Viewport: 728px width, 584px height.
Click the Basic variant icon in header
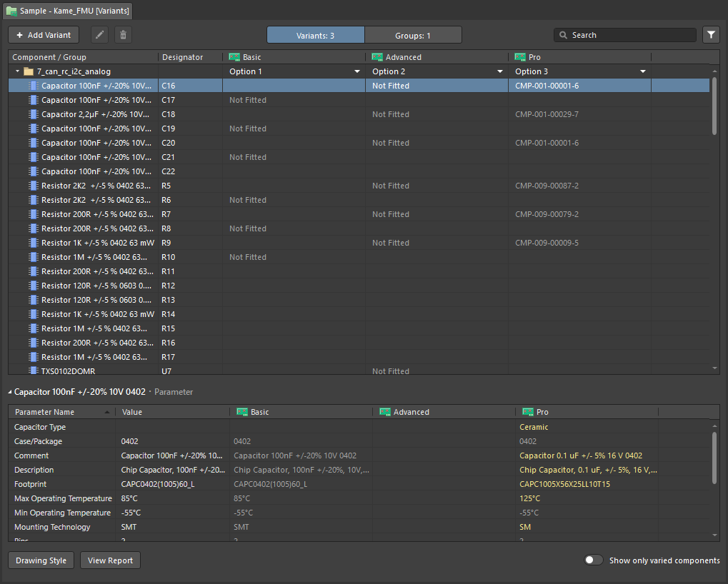[x=234, y=57]
